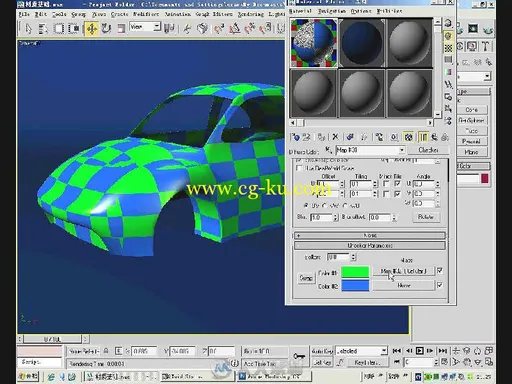The width and height of the screenshot is (512, 384).
Task: Toggle 3D Snaps in main toolbar
Action: click(x=219, y=29)
